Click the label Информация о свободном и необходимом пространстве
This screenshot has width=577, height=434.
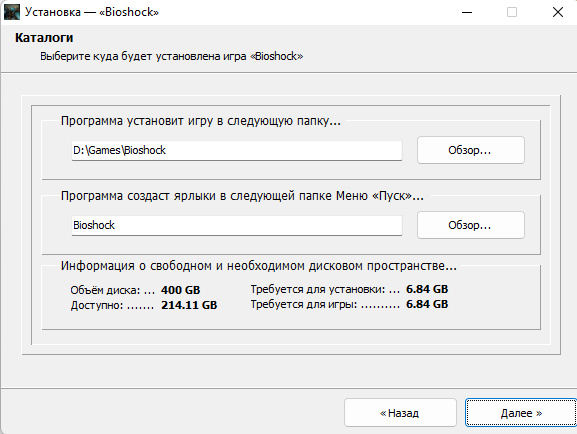tap(259, 266)
